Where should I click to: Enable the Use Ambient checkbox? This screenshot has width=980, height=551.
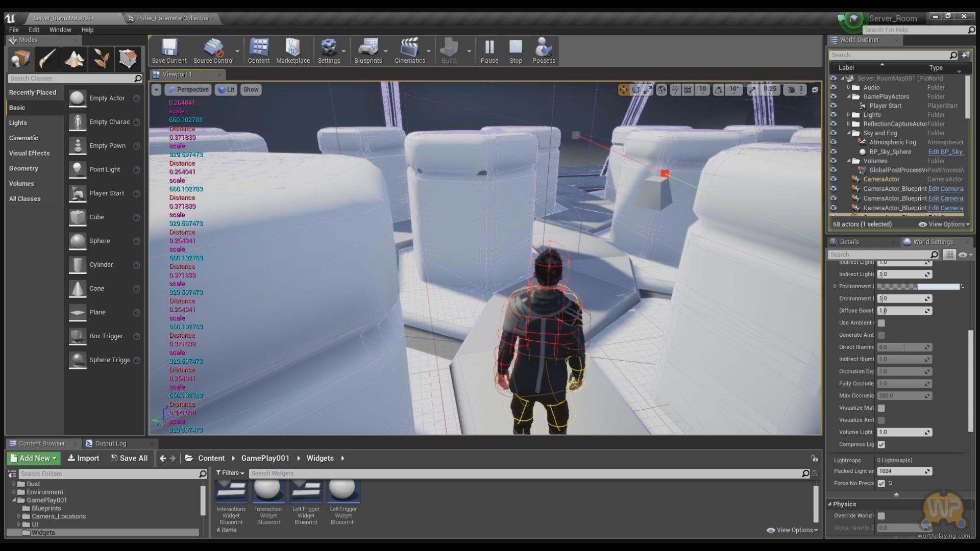[881, 323]
